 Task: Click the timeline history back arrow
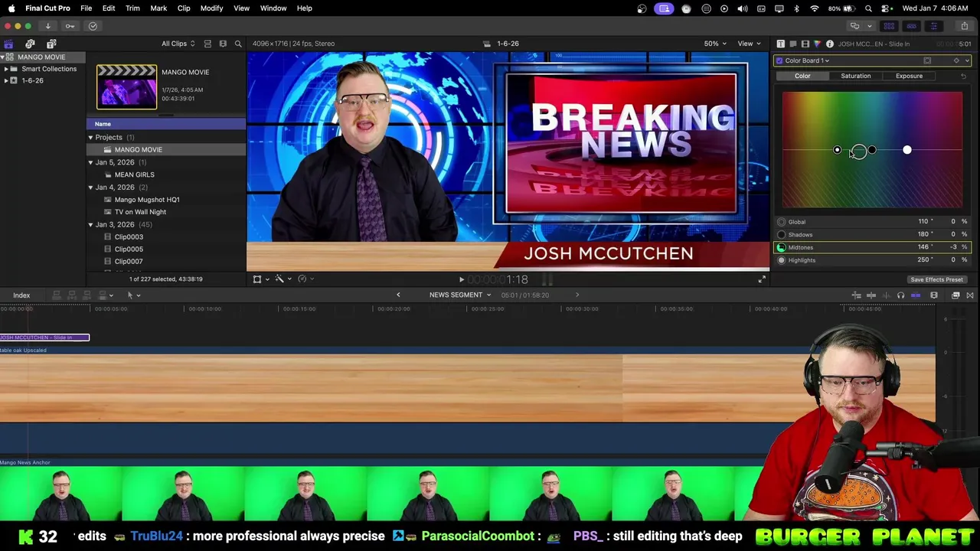pos(398,295)
